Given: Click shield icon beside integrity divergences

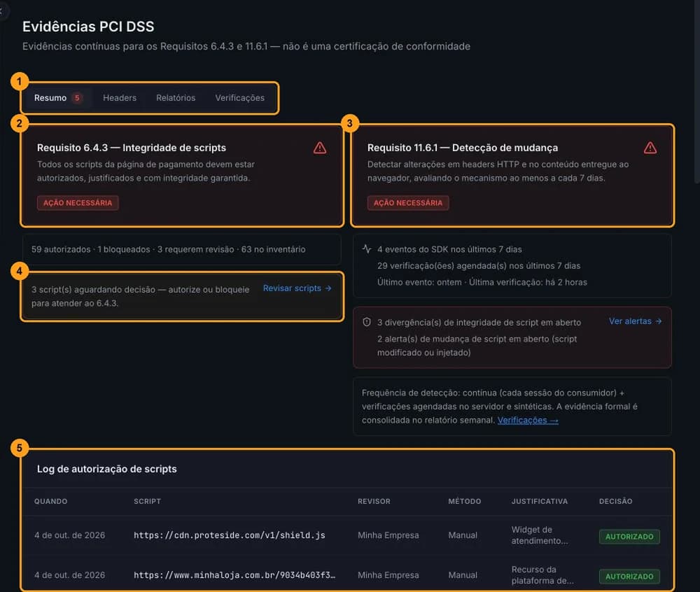Looking at the screenshot, I should (367, 322).
